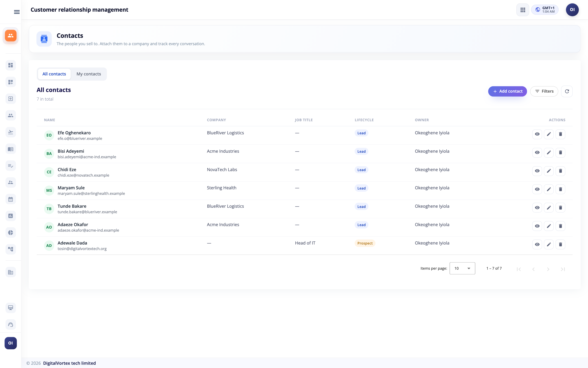View Maryam Sule contact eye icon
Viewport: 588px width, 368px height.
coord(537,189)
